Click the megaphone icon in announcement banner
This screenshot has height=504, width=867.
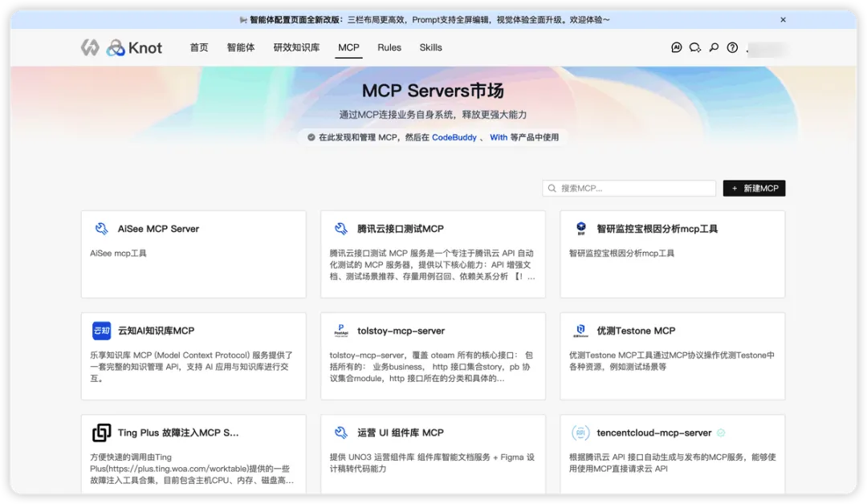(x=243, y=20)
